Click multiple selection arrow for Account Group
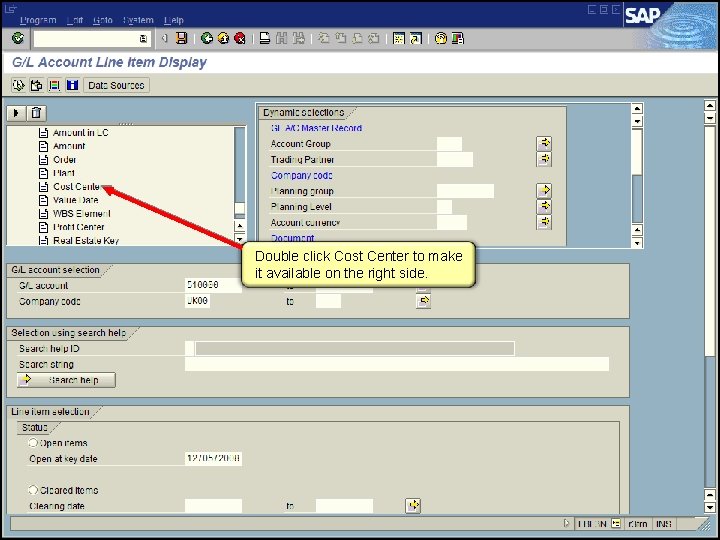This screenshot has height=540, width=720. (544, 143)
